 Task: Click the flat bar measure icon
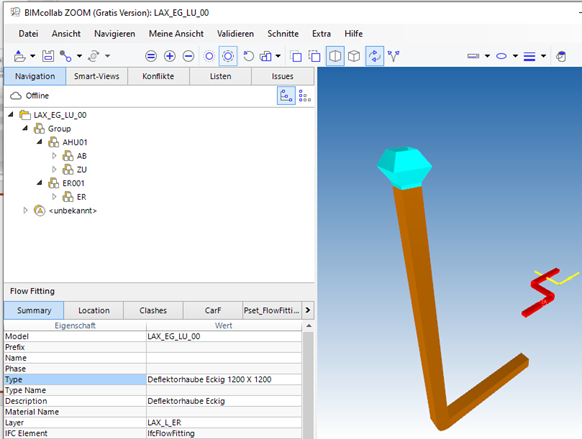pos(473,56)
